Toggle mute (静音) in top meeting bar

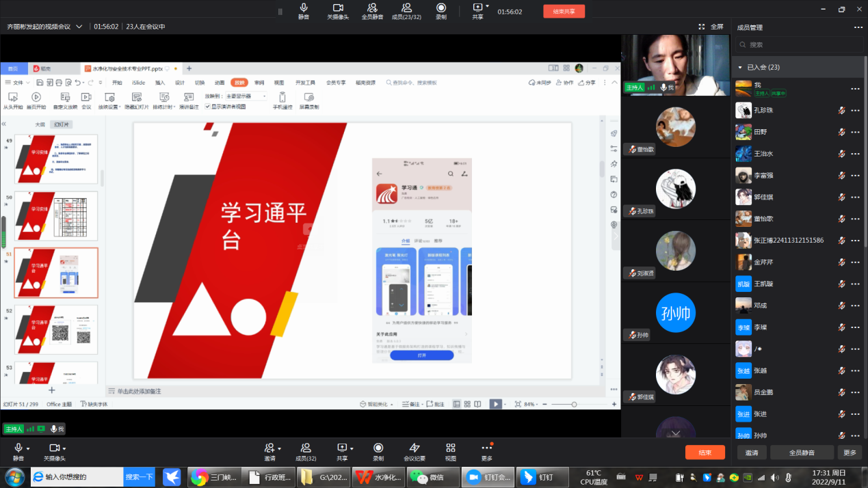(304, 11)
